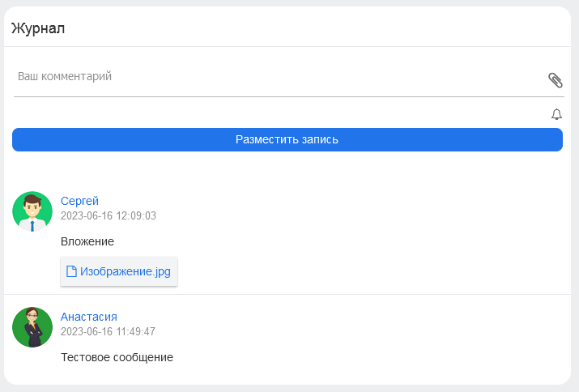Open Сергей's profile name link
The image size is (579, 392).
(79, 201)
